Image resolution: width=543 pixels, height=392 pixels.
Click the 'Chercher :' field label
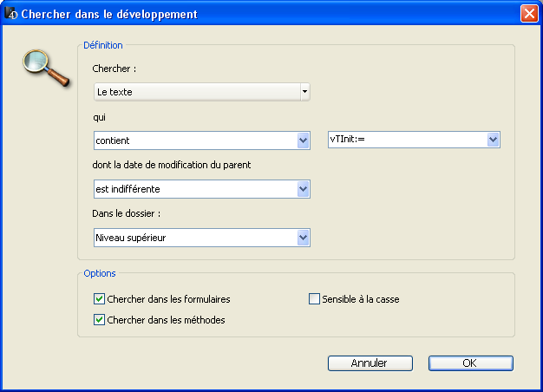pos(114,68)
